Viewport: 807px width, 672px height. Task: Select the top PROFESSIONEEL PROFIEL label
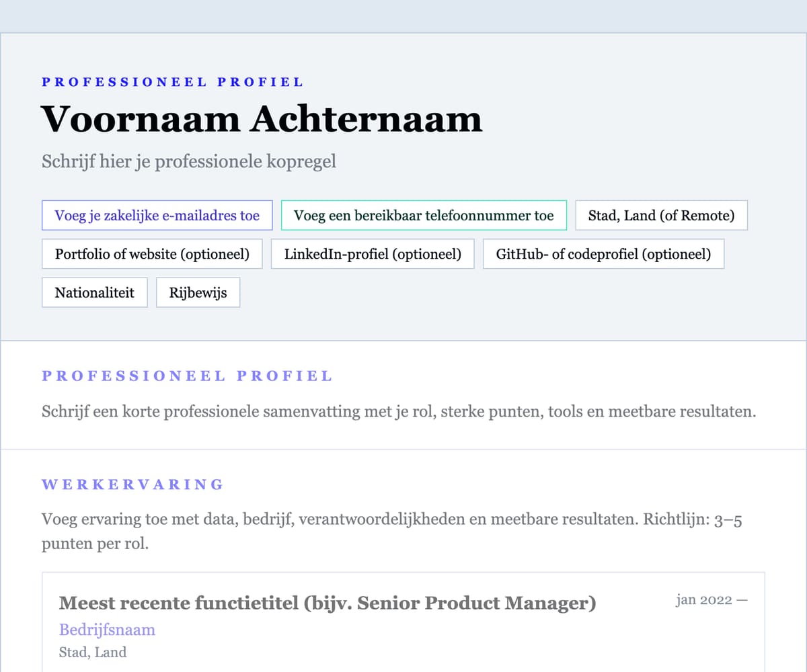click(x=172, y=81)
